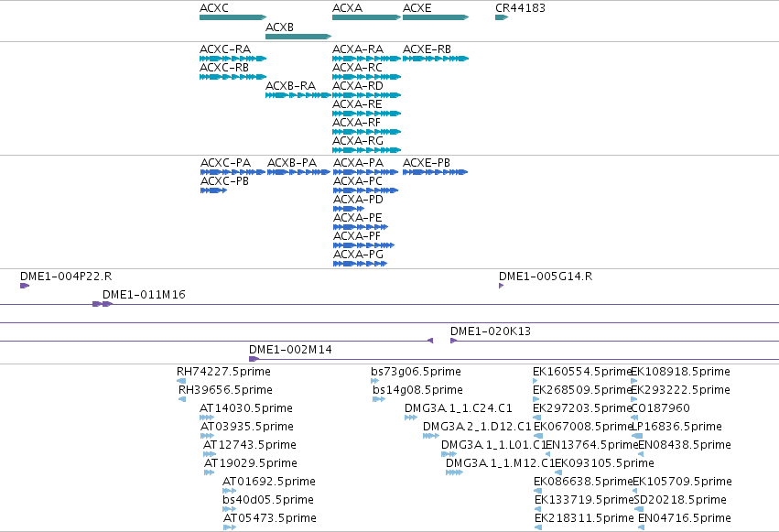Viewport: 779px width, 532px height.
Task: Select EST AT05473.5prime
Action: [230, 528]
